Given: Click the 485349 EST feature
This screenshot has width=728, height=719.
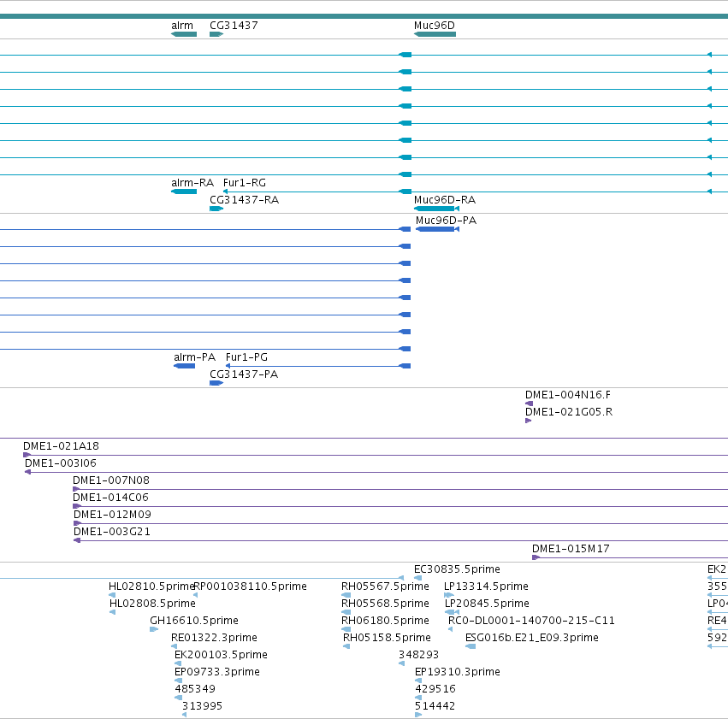Looking at the screenshot, I should click(178, 698).
